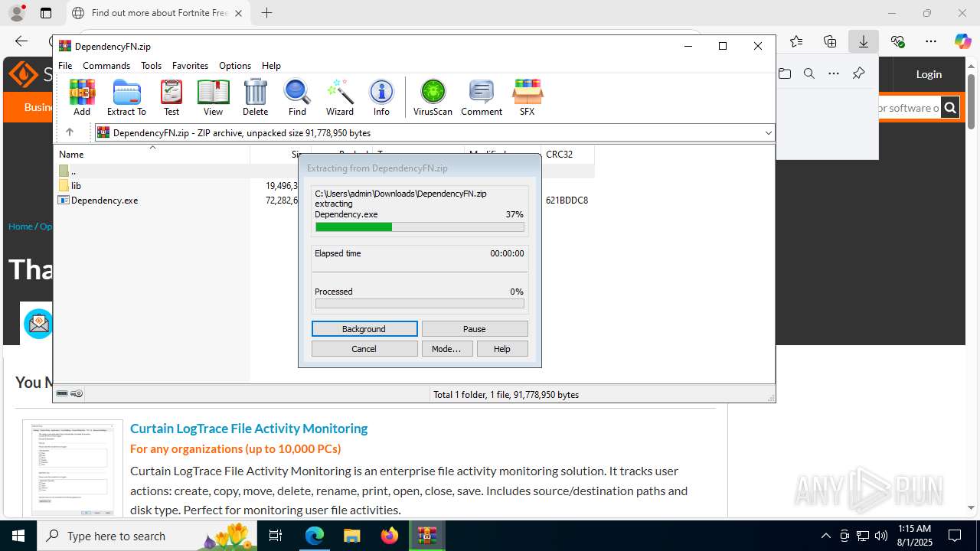Click the Find magnifier icon
Screen dimensions: 980x551
[x=297, y=97]
